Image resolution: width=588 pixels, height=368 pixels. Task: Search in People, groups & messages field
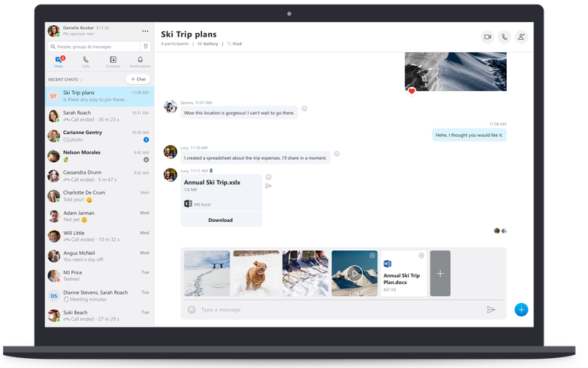point(93,47)
